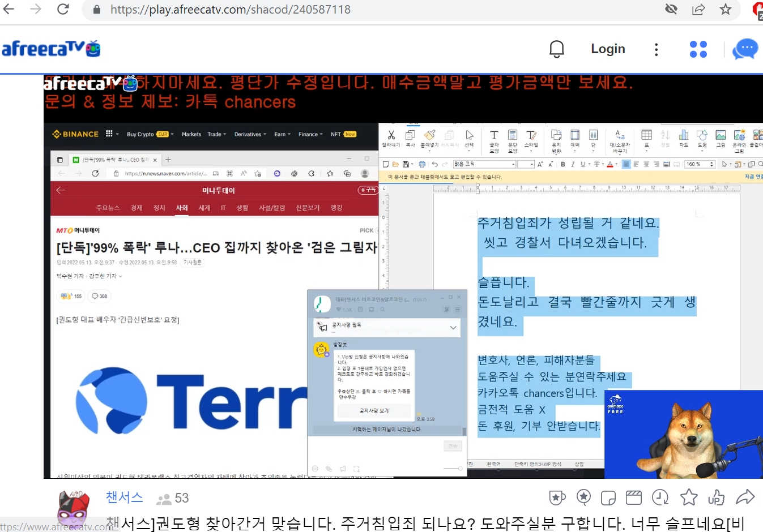The height and width of the screenshot is (532, 763).
Task: Open afreecaTV notifications bell
Action: point(557,49)
